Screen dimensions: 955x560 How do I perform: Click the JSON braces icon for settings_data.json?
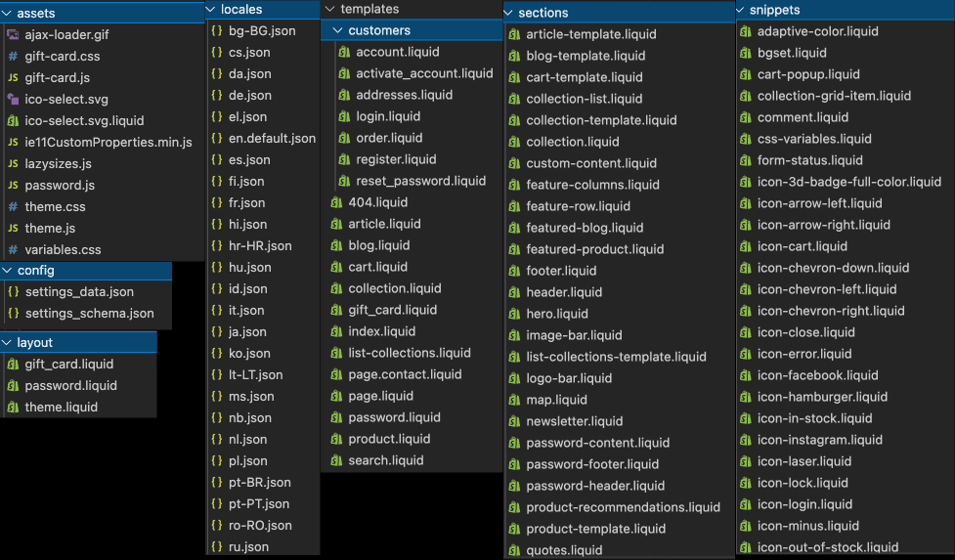13,292
